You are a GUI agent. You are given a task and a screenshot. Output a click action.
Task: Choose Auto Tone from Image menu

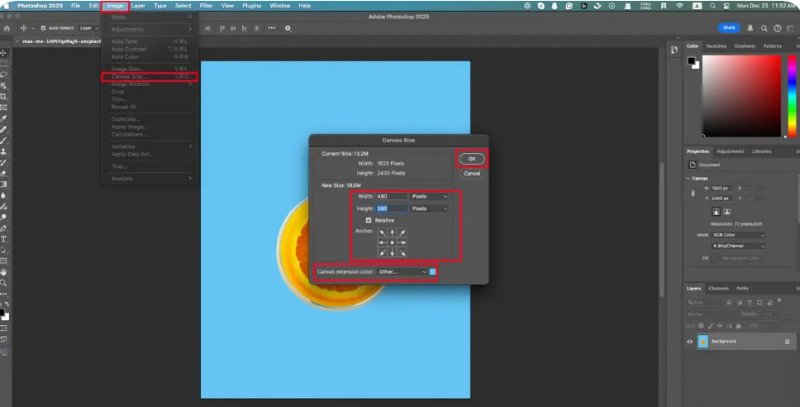click(149, 41)
